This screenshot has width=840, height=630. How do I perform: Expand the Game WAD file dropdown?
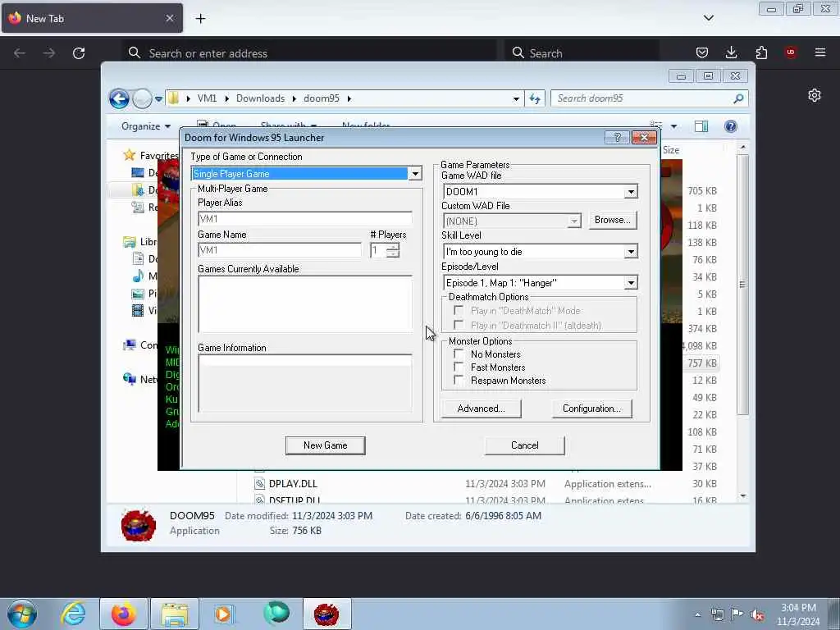(631, 192)
